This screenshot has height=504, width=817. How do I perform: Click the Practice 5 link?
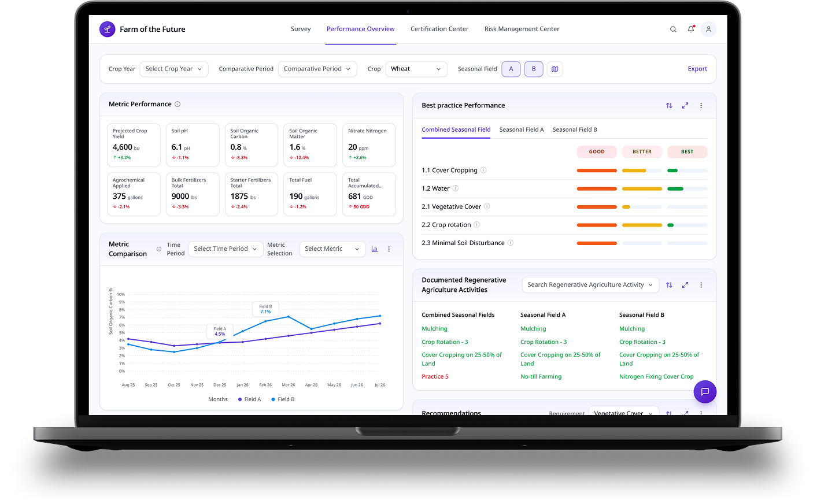[x=435, y=377]
